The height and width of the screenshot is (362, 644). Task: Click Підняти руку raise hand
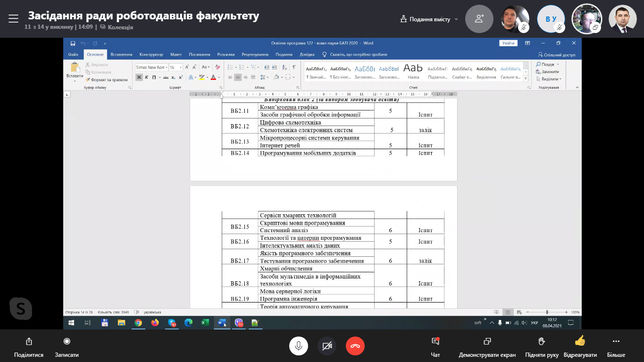coord(542,346)
